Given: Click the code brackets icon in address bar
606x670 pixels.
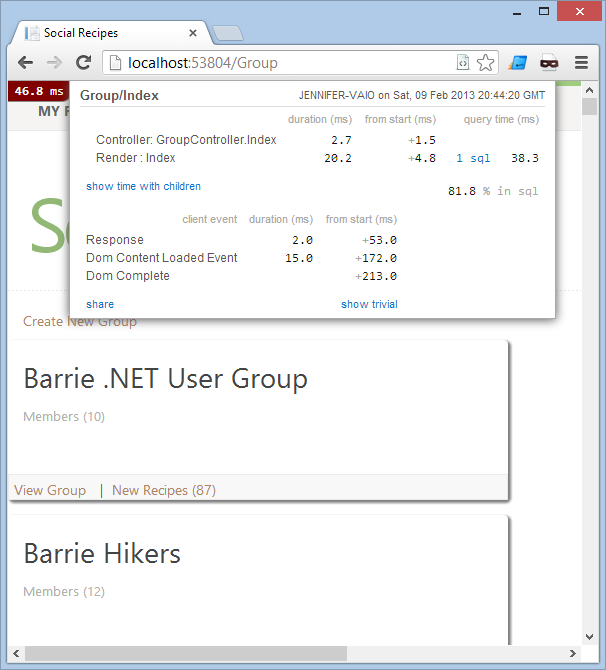Looking at the screenshot, I should point(463,63).
